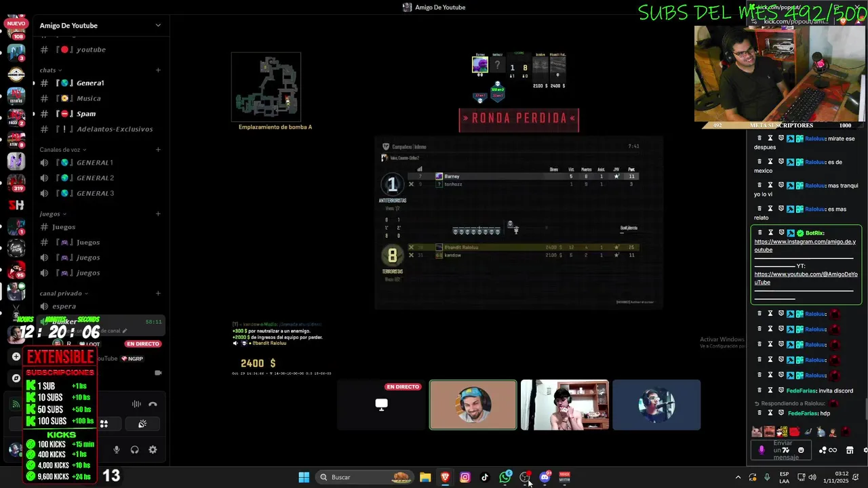Open the ESP LAA language switcher

pos(784,477)
